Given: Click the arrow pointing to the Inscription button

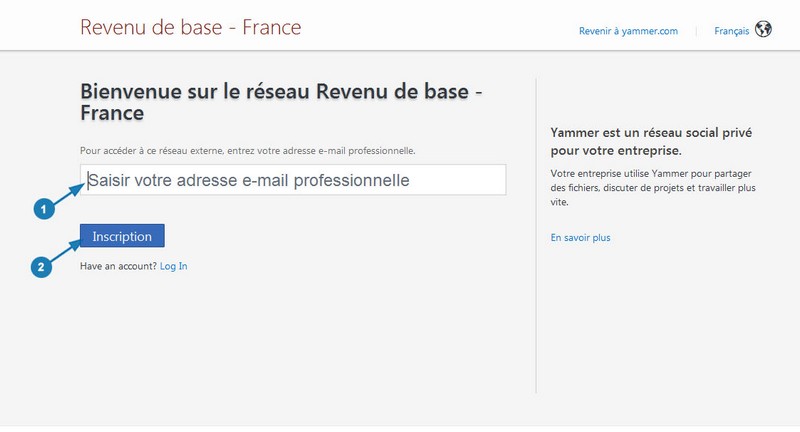Looking at the screenshot, I should [x=66, y=251].
